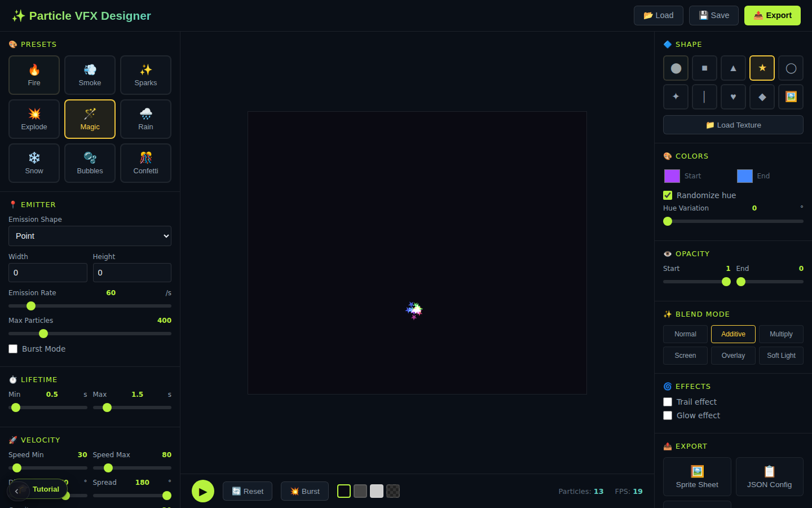Click the emitter Width input field
812x508 pixels.
pos(48,273)
